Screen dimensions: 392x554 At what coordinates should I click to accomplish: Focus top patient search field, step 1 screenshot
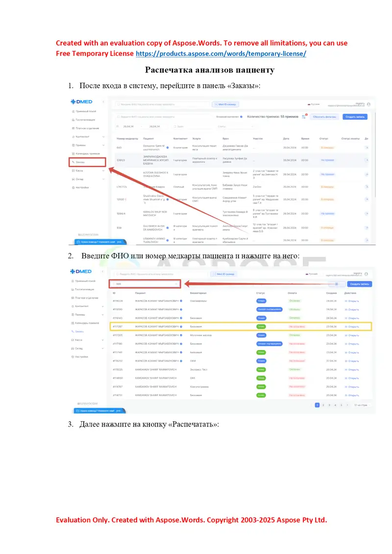(x=162, y=104)
